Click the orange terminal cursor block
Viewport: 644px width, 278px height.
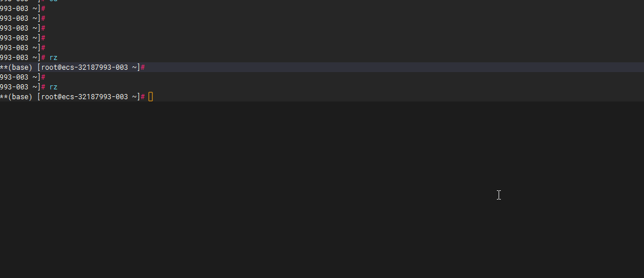coord(151,97)
